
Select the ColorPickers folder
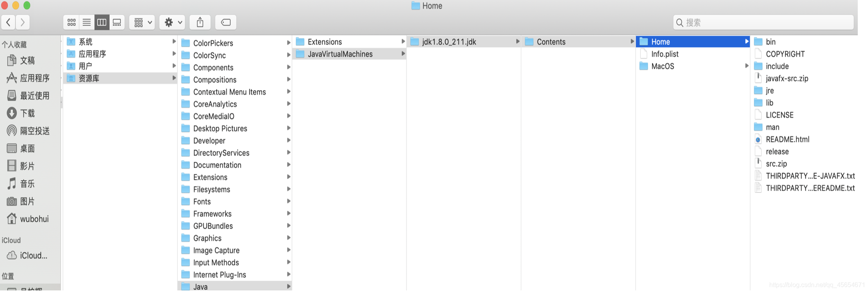pos(235,43)
